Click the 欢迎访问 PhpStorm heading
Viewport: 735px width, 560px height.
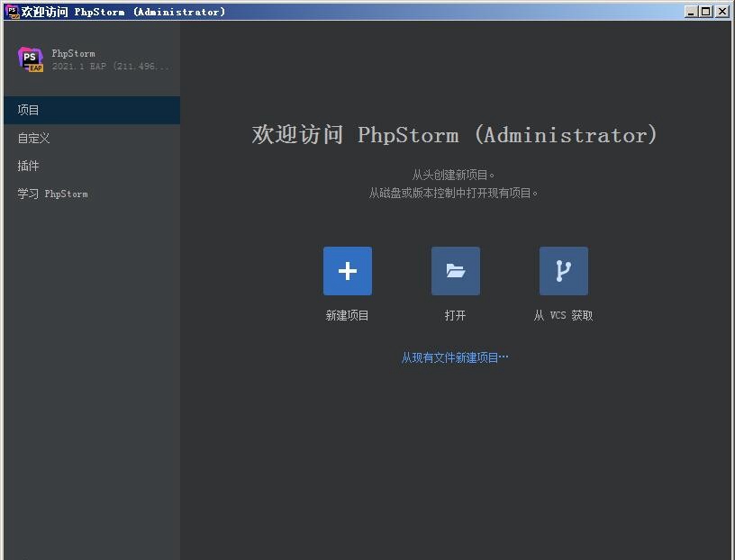(x=454, y=135)
